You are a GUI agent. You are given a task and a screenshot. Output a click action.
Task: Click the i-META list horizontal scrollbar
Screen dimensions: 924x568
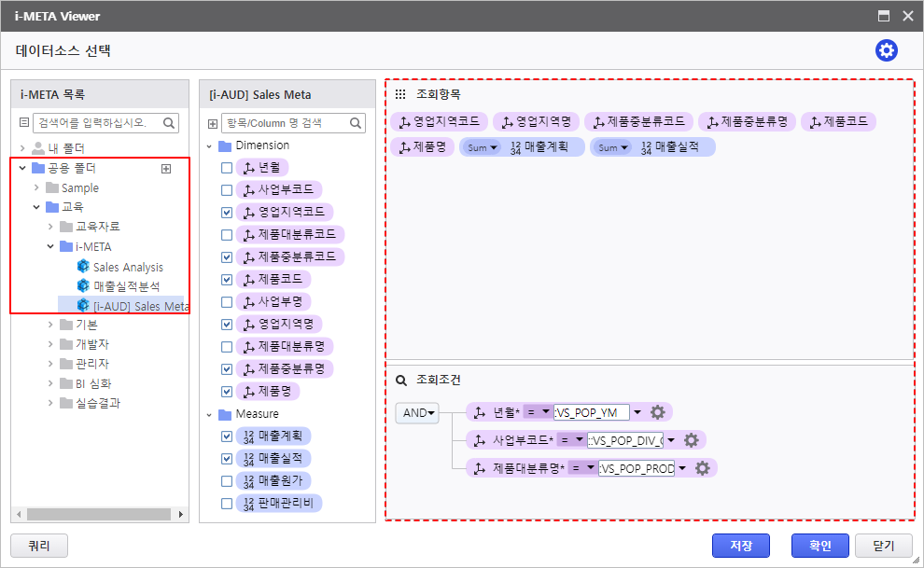[x=100, y=515]
